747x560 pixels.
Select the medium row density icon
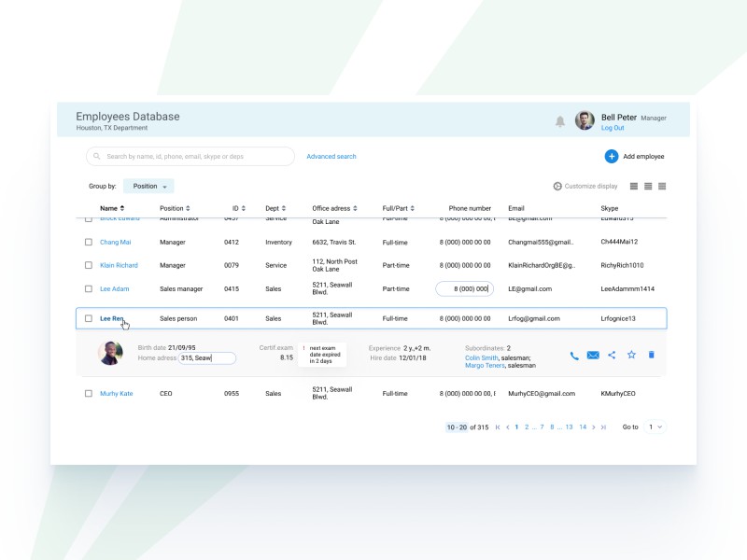(x=648, y=186)
